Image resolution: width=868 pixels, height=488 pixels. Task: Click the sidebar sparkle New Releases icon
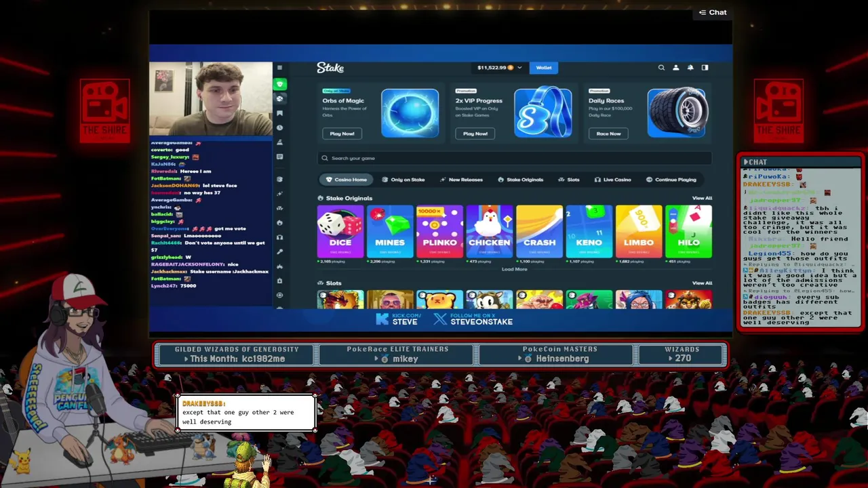(279, 194)
